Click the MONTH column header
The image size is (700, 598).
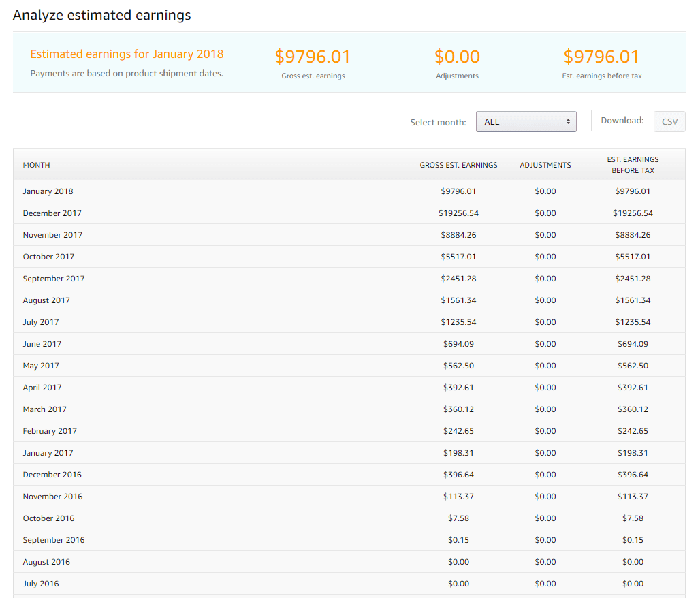[37, 165]
